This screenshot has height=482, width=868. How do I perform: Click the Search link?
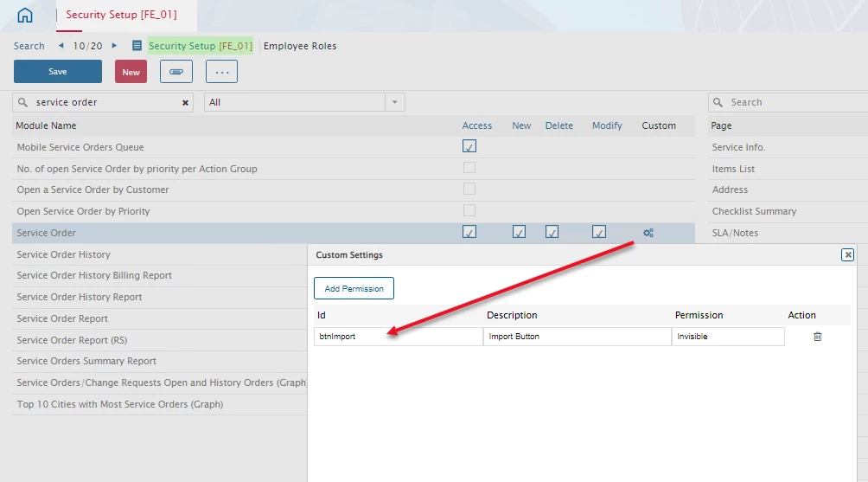click(29, 46)
